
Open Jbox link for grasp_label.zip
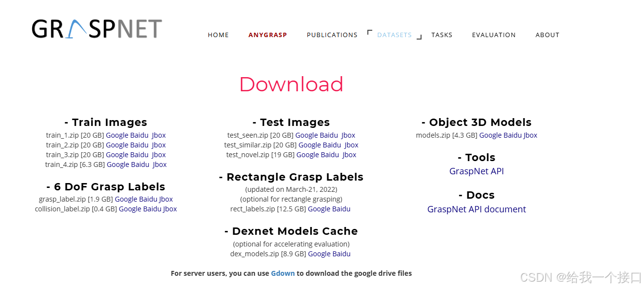tap(166, 199)
